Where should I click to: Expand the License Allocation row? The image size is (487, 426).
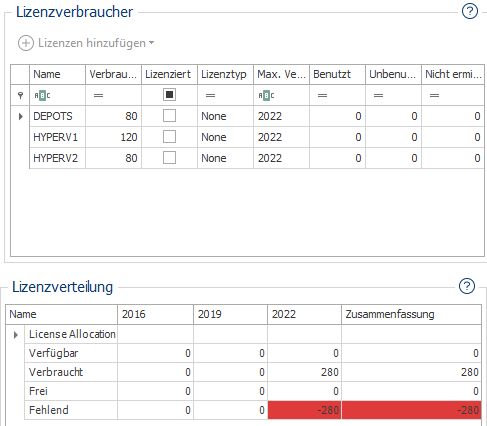tap(16, 335)
